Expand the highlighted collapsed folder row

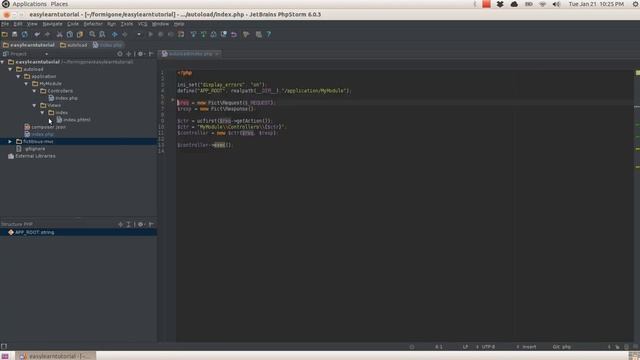(10, 142)
